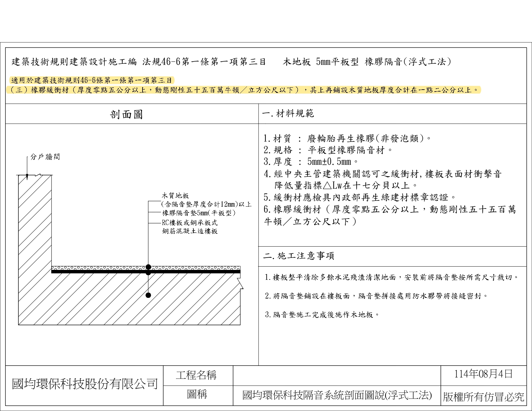
Task: Click the RC樓板或鋼承板式 annotation
Action: point(190,223)
